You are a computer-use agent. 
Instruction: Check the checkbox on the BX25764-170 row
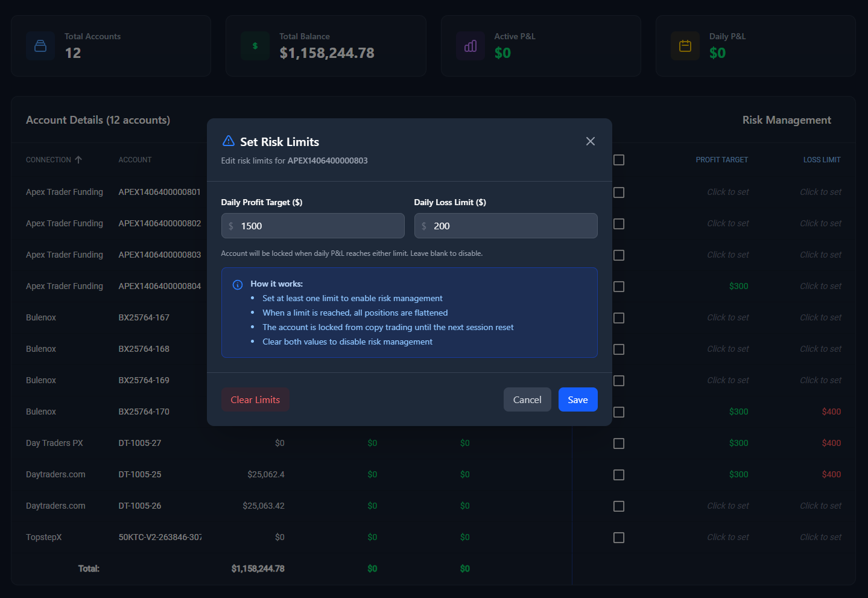618,412
